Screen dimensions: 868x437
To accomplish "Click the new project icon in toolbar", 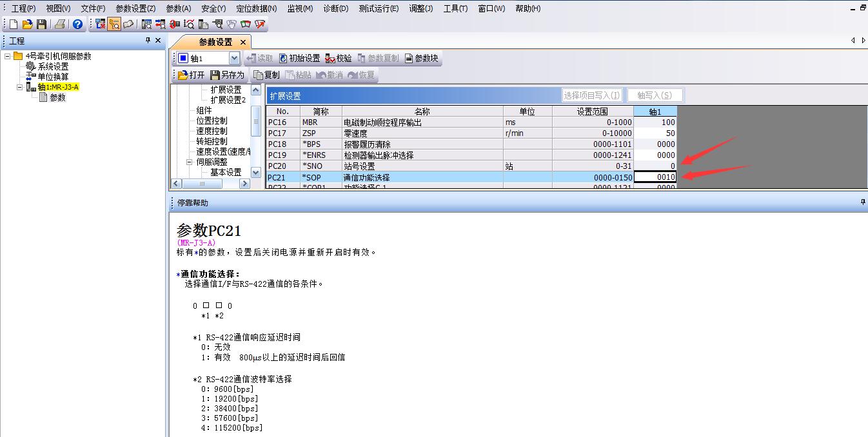I will click(x=13, y=24).
